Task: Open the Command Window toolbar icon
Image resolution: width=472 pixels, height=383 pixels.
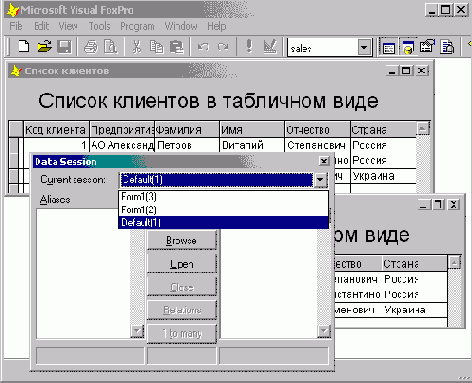Action: coord(389,47)
